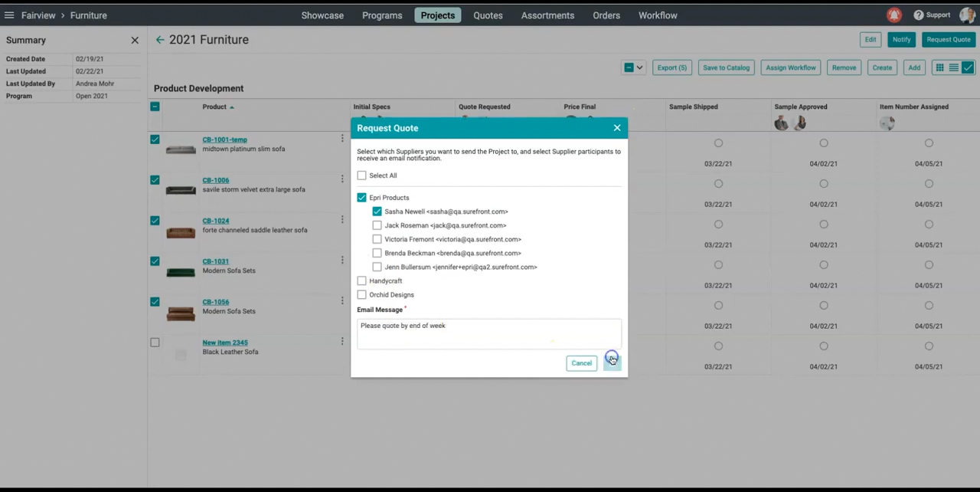This screenshot has width=980, height=492.
Task: Switch to grid view icon
Action: (x=939, y=67)
